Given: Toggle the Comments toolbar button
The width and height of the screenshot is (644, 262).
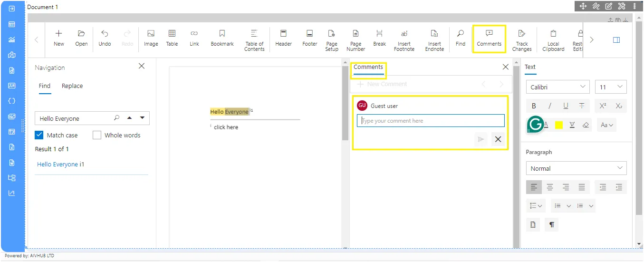Looking at the screenshot, I should point(489,39).
